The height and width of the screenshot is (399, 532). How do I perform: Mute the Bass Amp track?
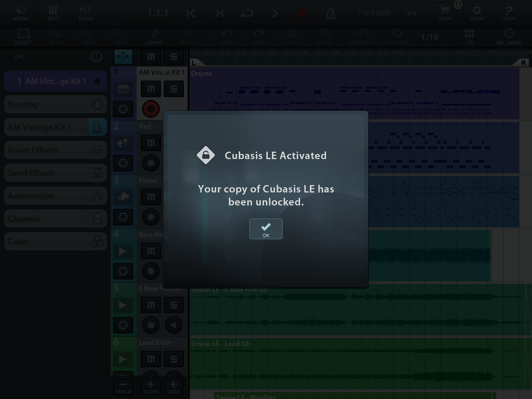(x=151, y=251)
